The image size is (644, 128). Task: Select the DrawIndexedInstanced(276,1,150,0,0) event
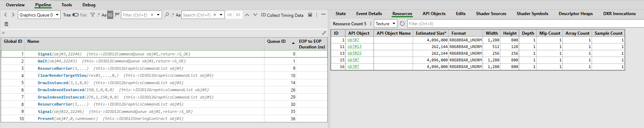coord(164,97)
